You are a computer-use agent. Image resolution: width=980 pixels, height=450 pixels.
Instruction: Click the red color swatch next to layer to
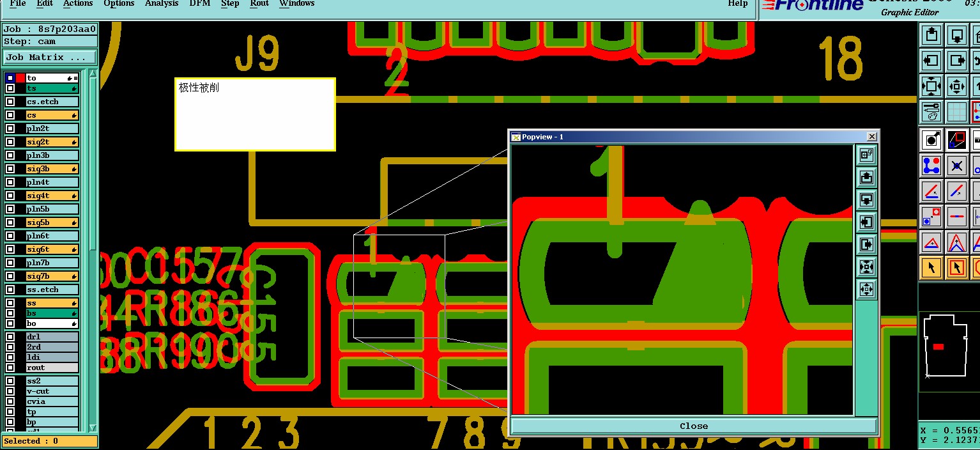(x=20, y=78)
